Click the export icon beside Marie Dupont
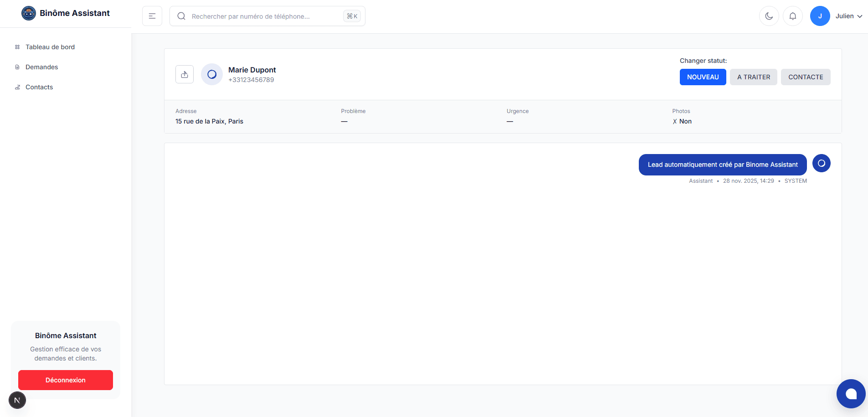Screen dimensions: 868x417 point(185,74)
